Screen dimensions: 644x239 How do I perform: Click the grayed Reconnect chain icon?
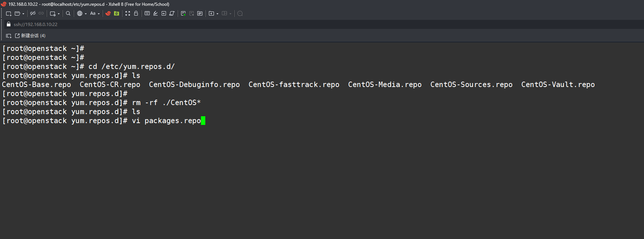click(x=41, y=13)
